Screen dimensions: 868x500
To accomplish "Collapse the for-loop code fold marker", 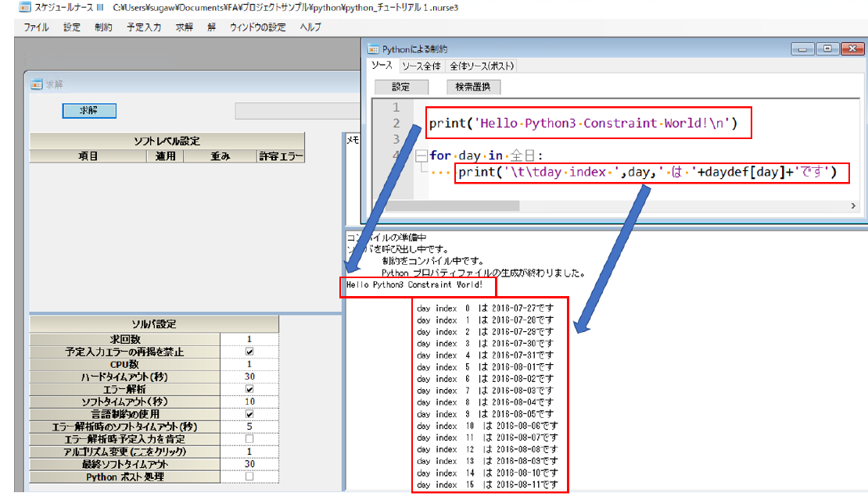I will tap(421, 156).
